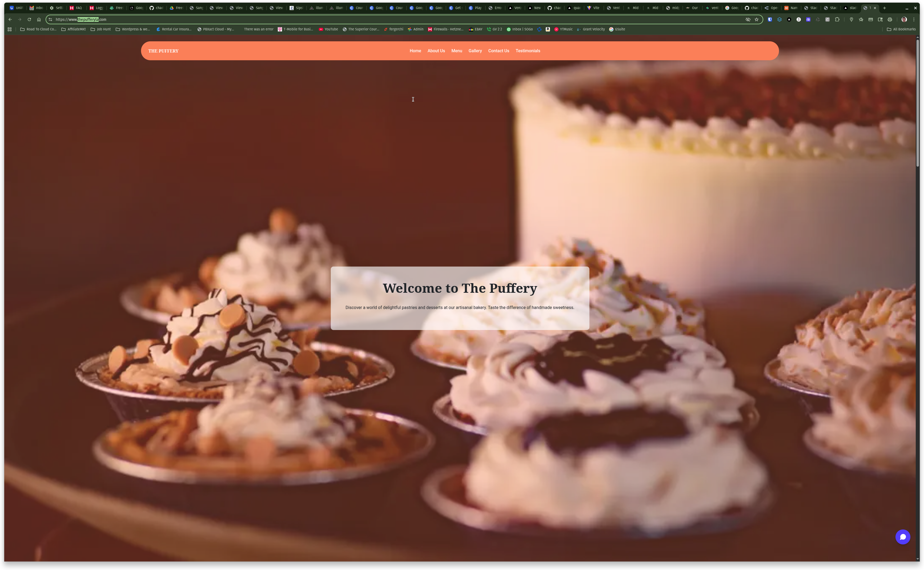Click the browser home icon
This screenshot has width=924, height=570.
point(39,19)
